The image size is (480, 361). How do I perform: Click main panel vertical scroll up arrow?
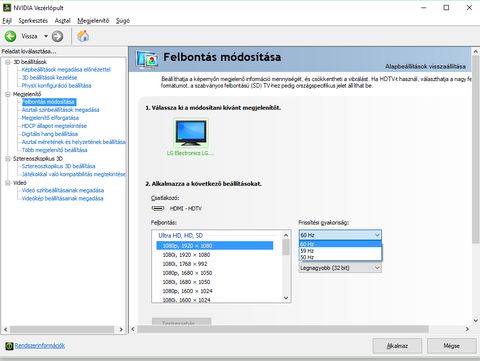click(476, 51)
